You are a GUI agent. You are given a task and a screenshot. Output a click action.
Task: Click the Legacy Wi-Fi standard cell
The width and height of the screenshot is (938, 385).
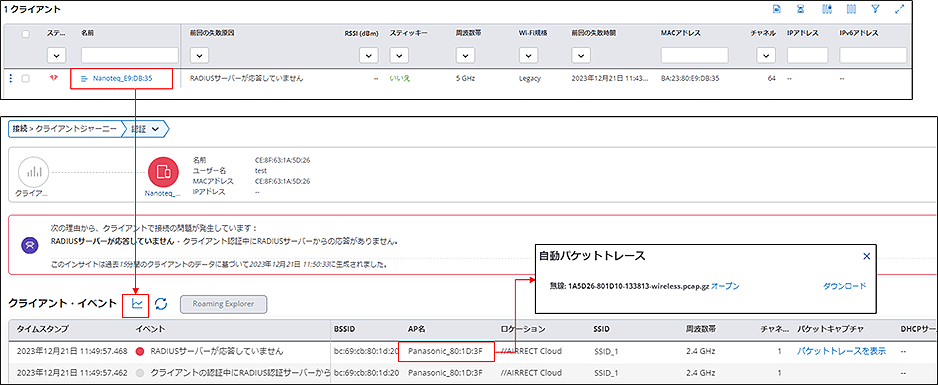click(529, 78)
